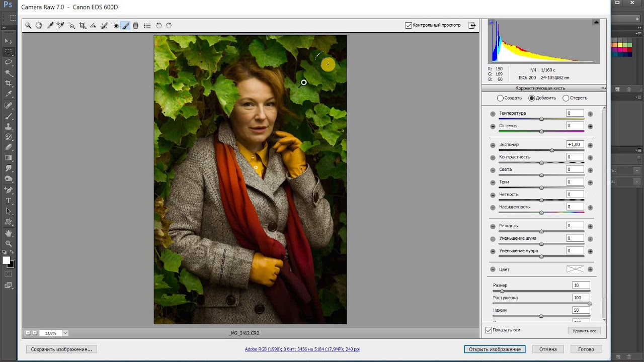This screenshot has height=362, width=644.
Task: Select the Graduated Filter tool
Action: point(135,26)
